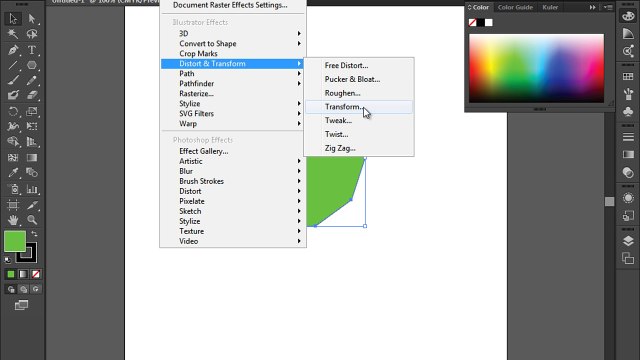Open the Color panel options menu

[608, 7]
